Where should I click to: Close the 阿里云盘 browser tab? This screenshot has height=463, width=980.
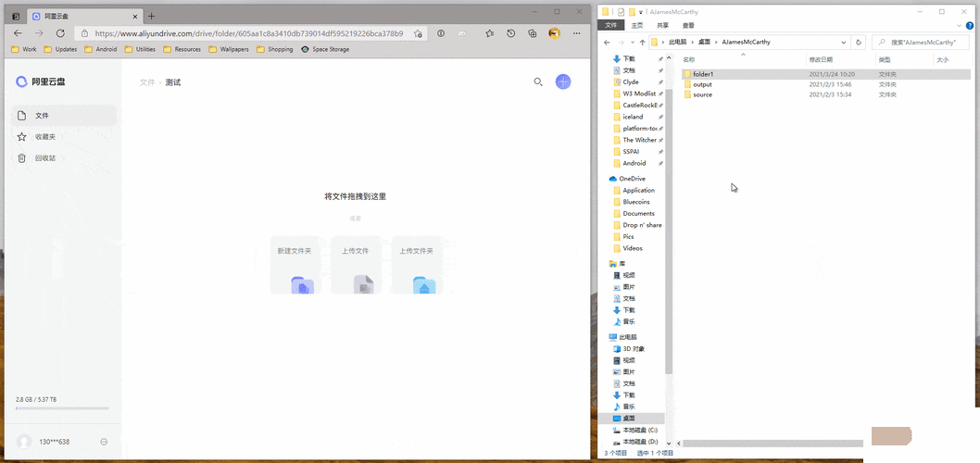click(x=133, y=17)
